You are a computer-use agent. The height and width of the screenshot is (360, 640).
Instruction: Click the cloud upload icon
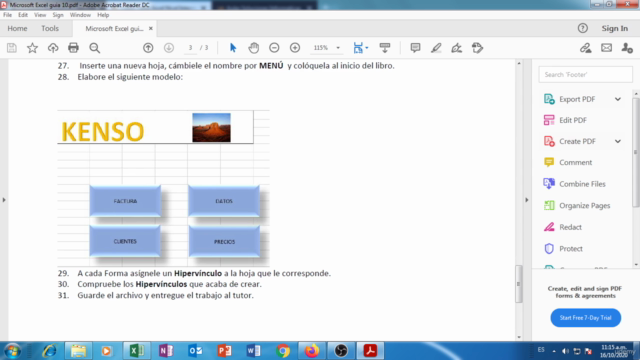coord(53,48)
